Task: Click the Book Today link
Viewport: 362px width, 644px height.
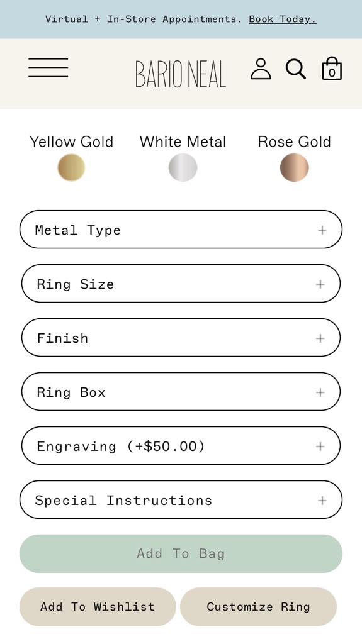Action: (283, 19)
